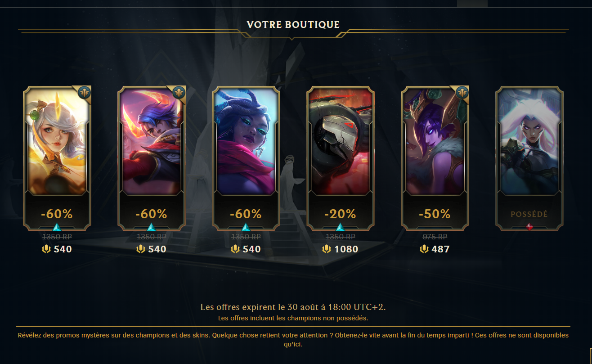Click the offers expiration date text

[x=293, y=307]
